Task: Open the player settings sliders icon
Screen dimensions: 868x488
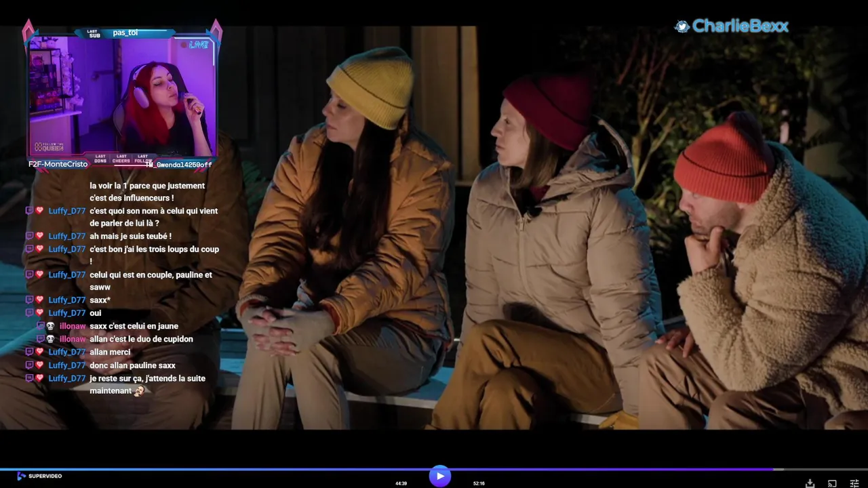Action: [854, 483]
